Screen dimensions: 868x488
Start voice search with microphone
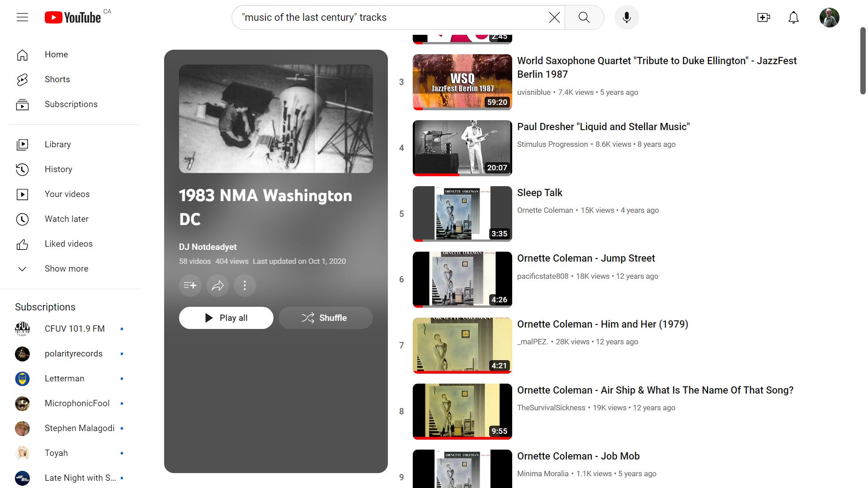627,17
